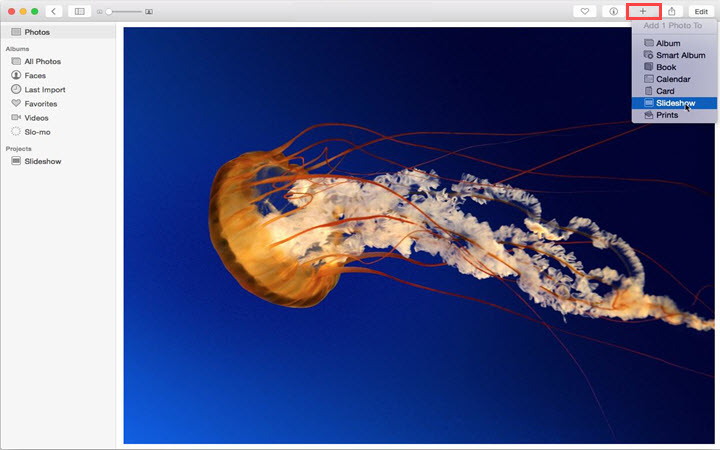
Task: Click the back arrow button
Action: click(54, 11)
